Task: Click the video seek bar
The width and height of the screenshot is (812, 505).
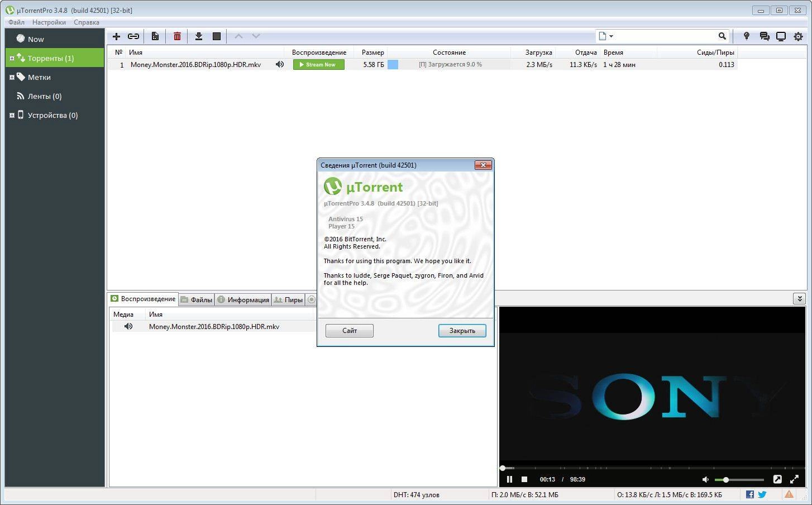Action: [x=652, y=468]
